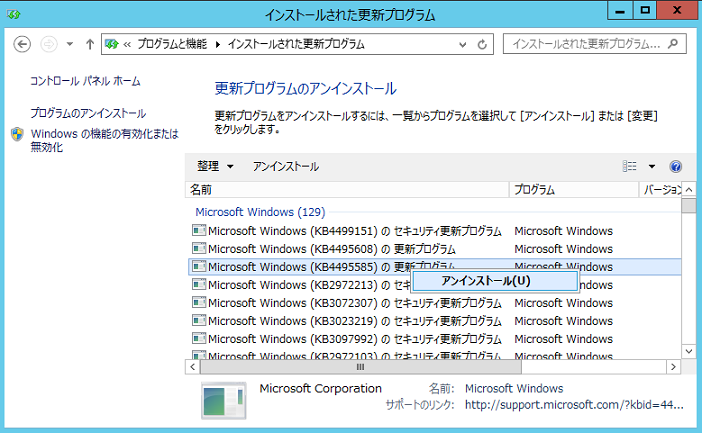Choose アンインストール(U) from context menu
The image size is (702, 433).
[495, 281]
